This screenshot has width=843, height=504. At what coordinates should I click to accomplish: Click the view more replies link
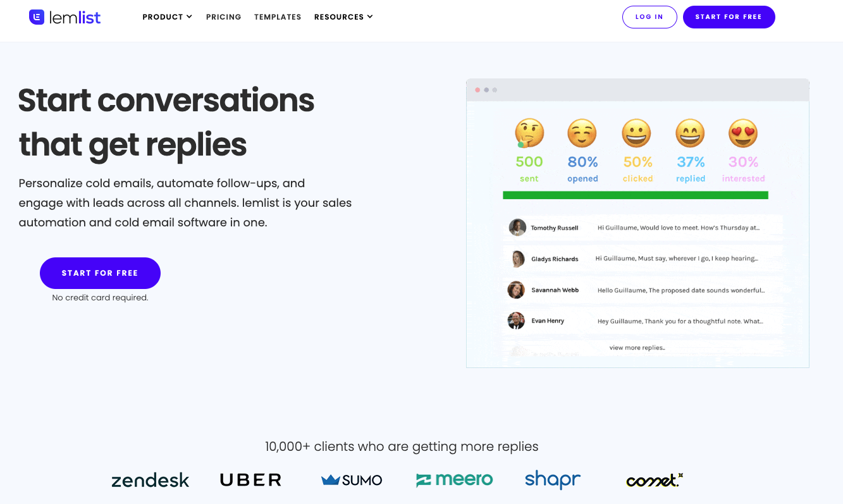click(637, 348)
